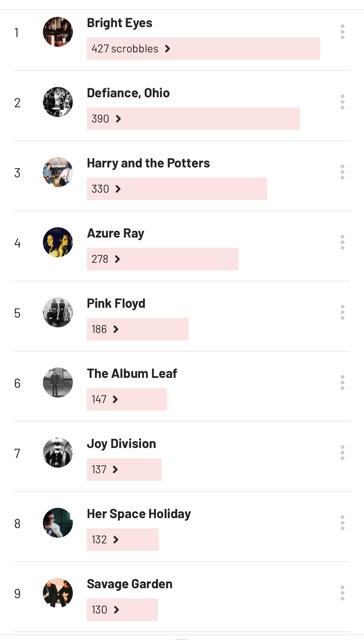Open the Her Space Holiday artist page

pyautogui.click(x=139, y=514)
